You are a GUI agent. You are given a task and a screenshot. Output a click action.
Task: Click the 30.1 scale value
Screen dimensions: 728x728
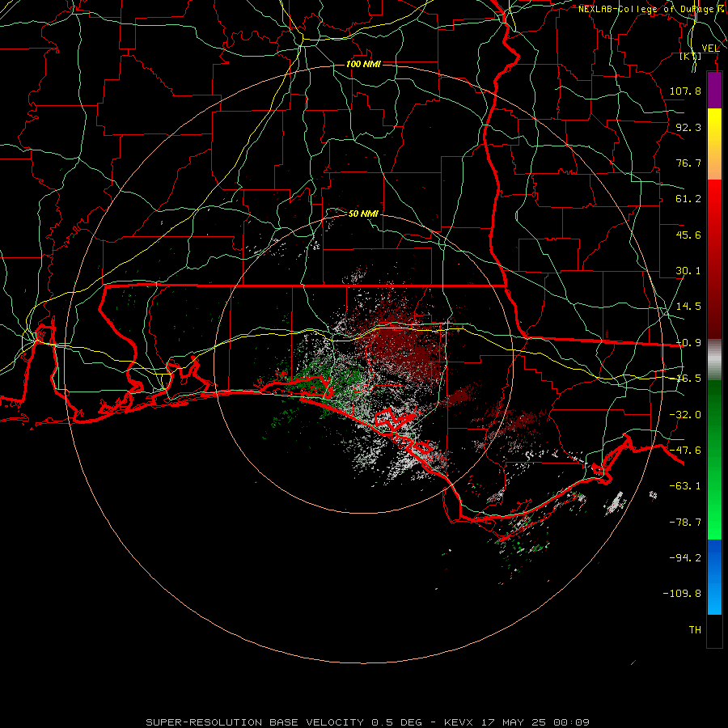coord(688,271)
